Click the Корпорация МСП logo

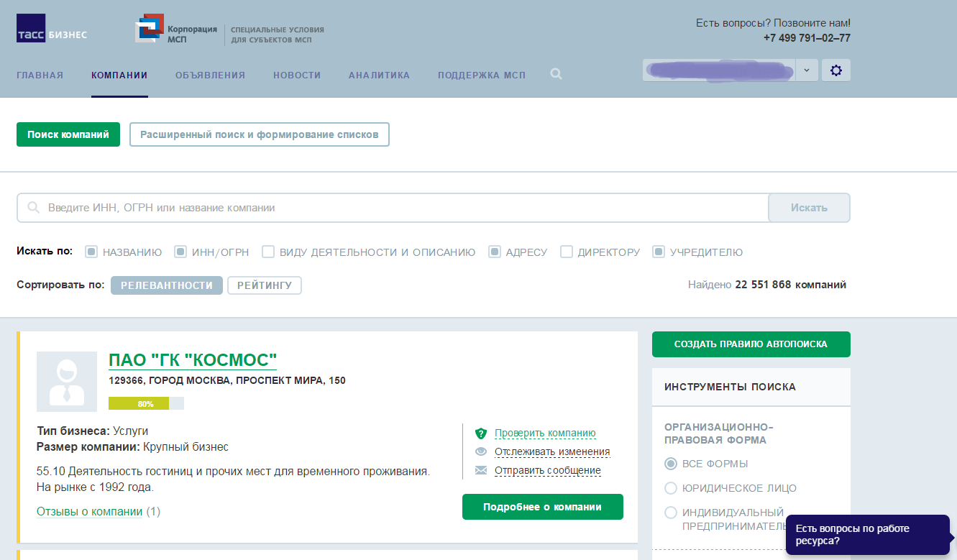[x=176, y=29]
